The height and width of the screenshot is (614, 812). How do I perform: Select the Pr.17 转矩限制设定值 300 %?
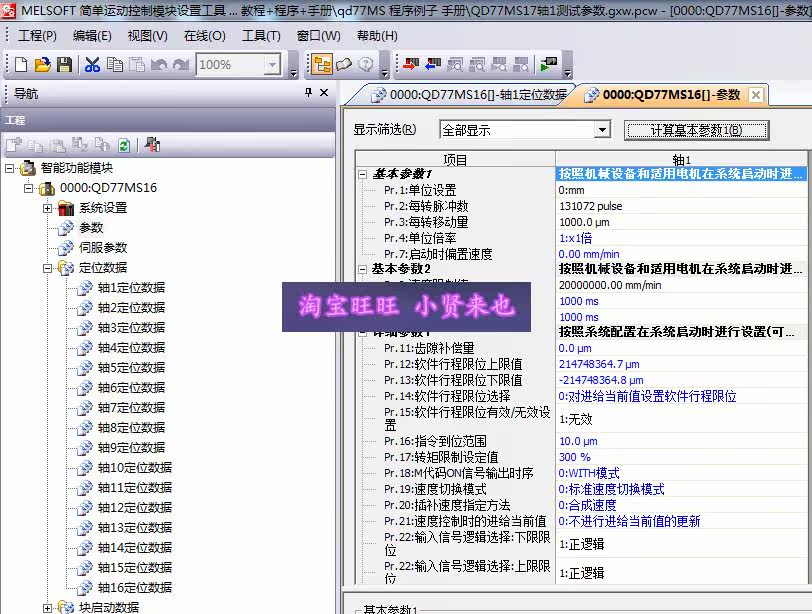point(681,457)
